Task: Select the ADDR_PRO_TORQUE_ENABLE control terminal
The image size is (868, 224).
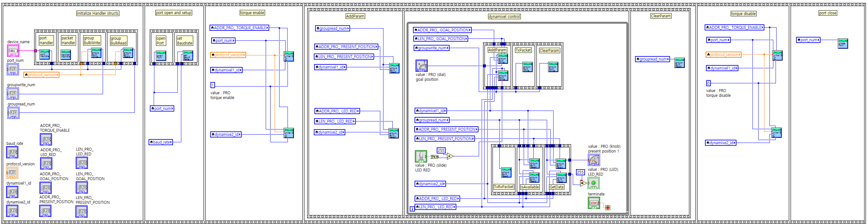Action: click(46, 139)
